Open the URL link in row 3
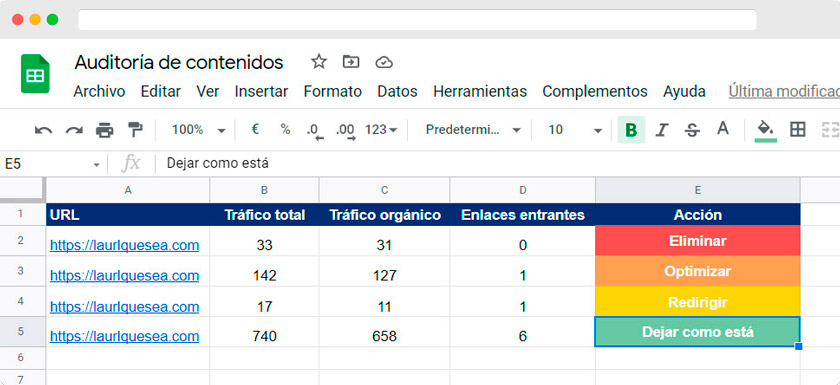The image size is (840, 385). coord(124,276)
